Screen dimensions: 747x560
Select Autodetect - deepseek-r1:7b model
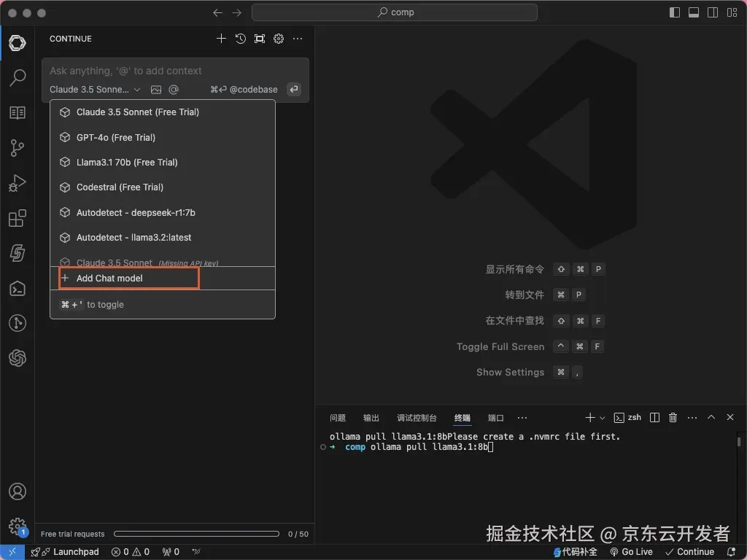[163, 212]
